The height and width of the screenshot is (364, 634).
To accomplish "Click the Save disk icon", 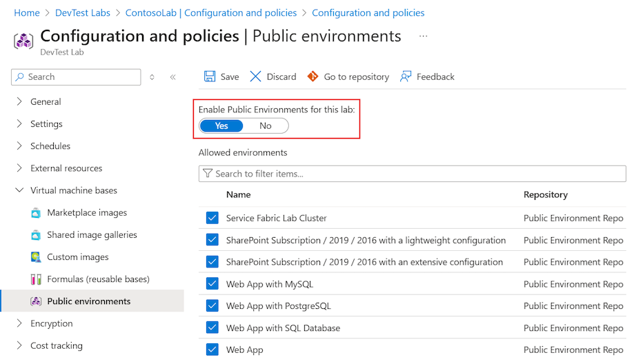I will (x=210, y=77).
